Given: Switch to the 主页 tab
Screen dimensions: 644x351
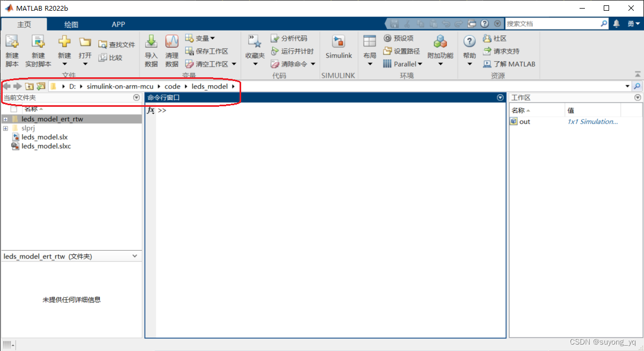Looking at the screenshot, I should pos(24,24).
